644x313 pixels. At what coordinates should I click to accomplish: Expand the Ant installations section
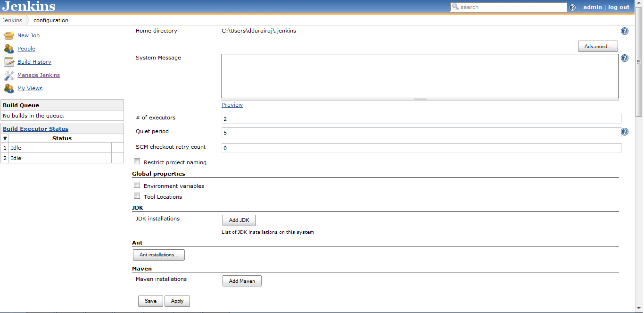pos(159,255)
